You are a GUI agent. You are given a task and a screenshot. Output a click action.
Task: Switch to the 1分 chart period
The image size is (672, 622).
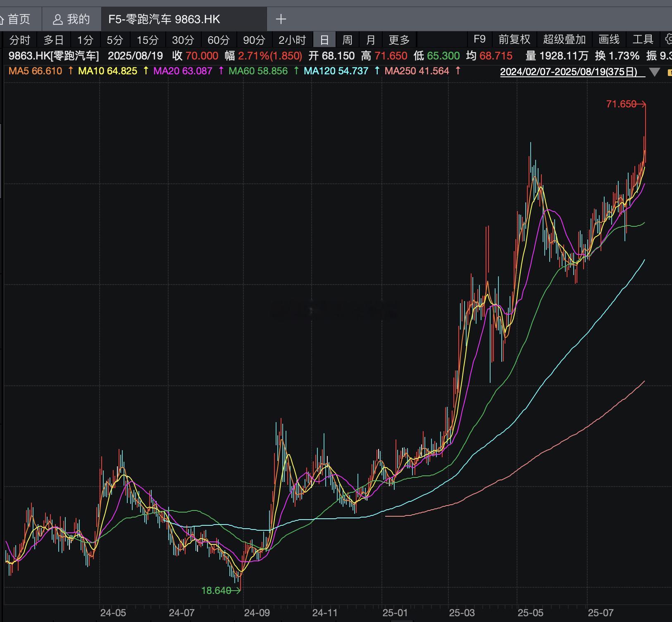(x=85, y=40)
